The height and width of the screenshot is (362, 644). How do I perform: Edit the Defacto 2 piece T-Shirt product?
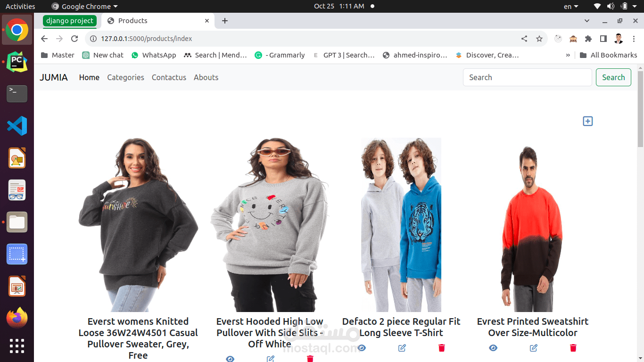tap(402, 348)
